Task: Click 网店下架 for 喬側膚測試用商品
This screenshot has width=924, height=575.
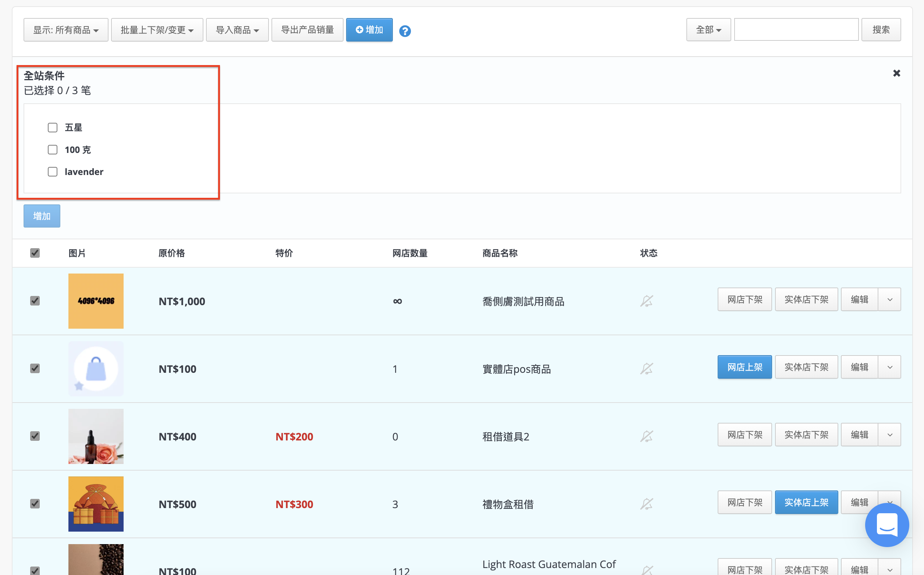Action: coord(744,300)
